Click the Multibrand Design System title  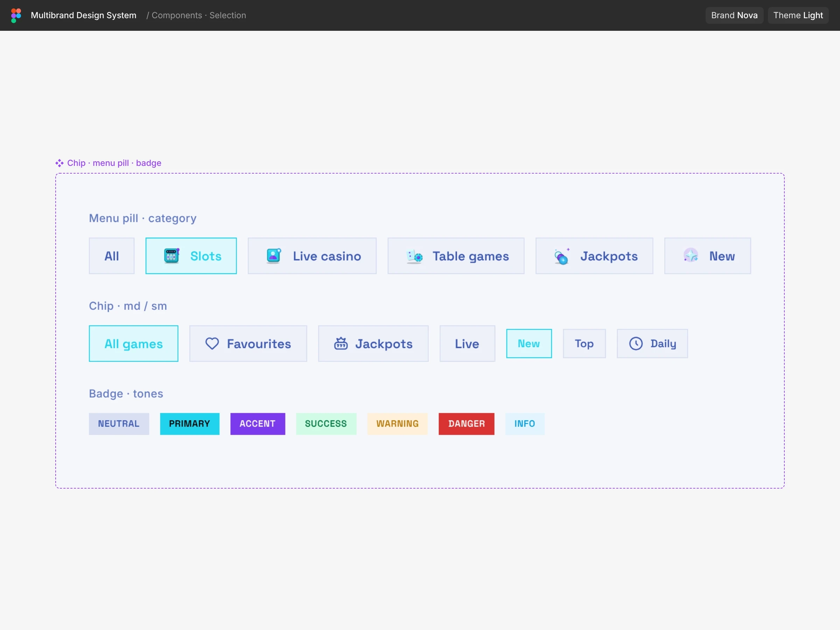pyautogui.click(x=84, y=15)
